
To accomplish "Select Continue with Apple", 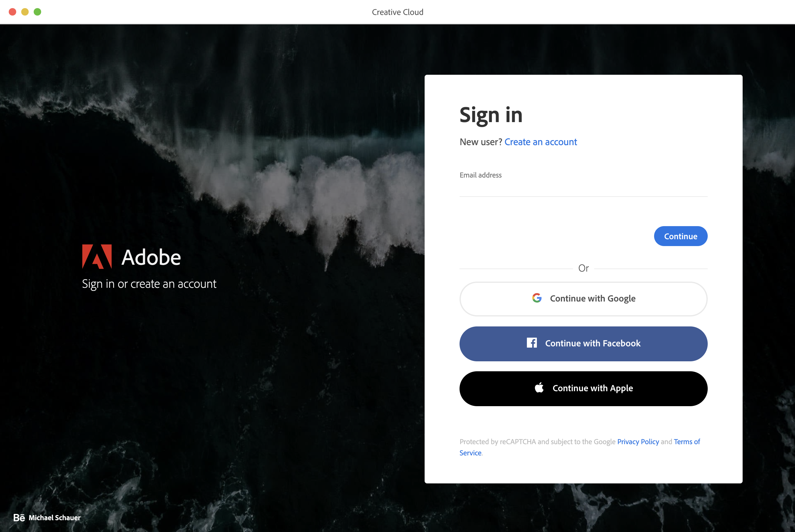I will pyautogui.click(x=583, y=388).
